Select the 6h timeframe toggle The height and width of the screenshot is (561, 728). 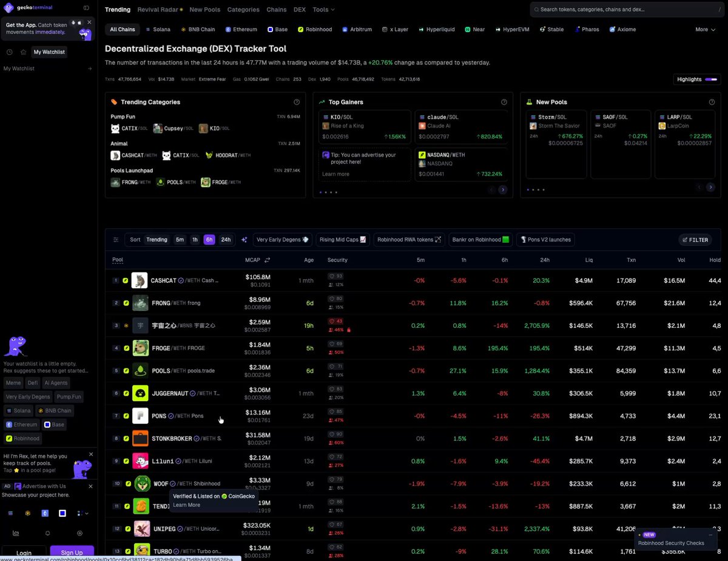tap(209, 240)
